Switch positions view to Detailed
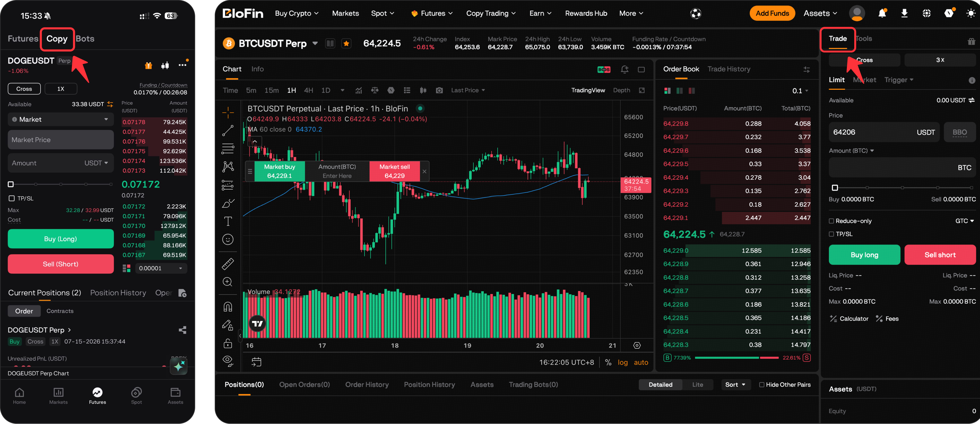Image resolution: width=980 pixels, height=424 pixels. pos(660,385)
